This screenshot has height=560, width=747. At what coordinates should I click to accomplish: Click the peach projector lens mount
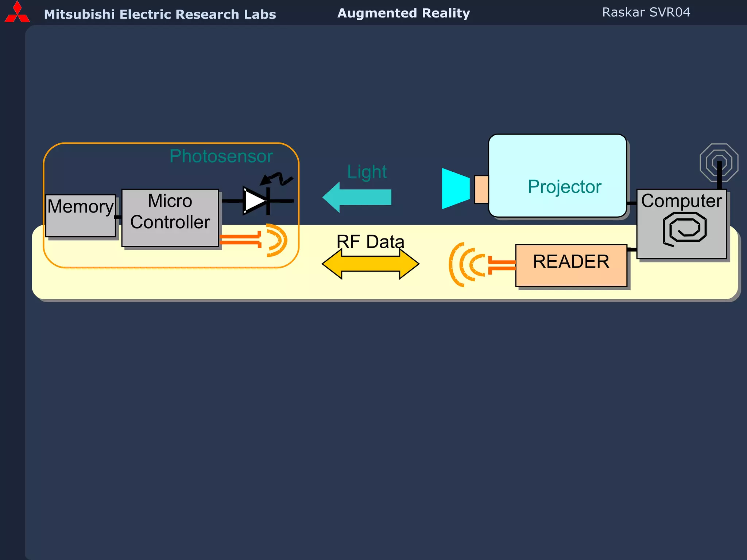click(x=481, y=189)
